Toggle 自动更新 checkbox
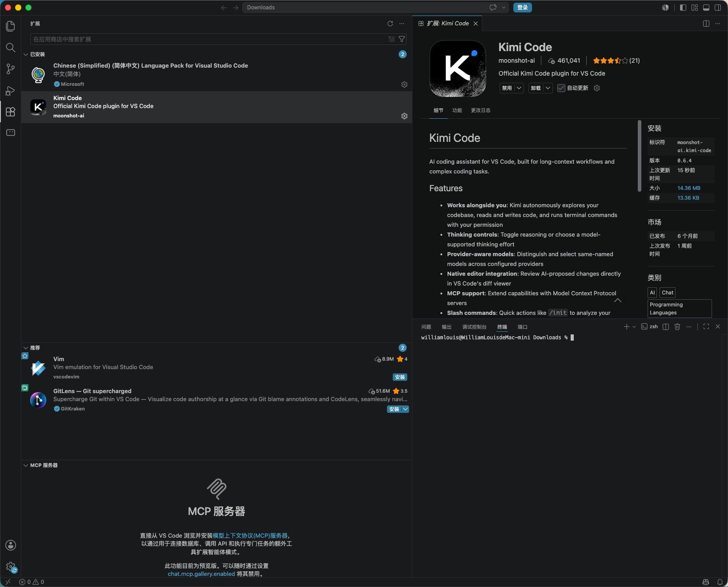728x587 pixels. pyautogui.click(x=561, y=88)
